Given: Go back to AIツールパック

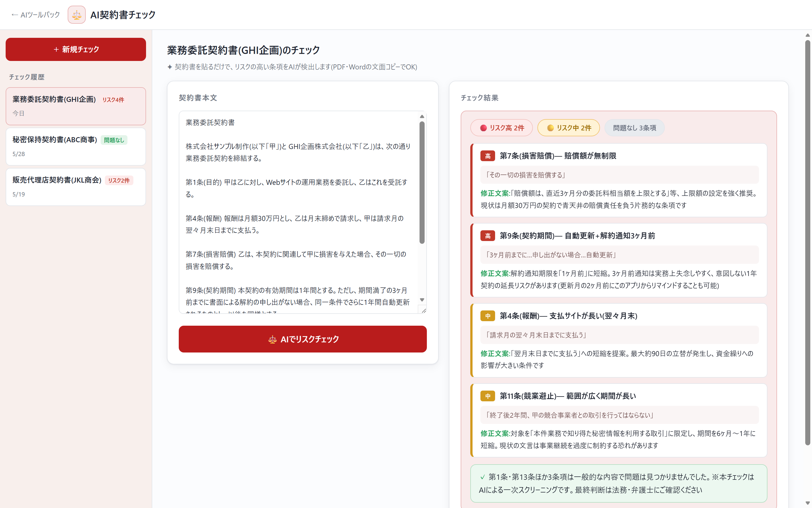Looking at the screenshot, I should [x=36, y=15].
